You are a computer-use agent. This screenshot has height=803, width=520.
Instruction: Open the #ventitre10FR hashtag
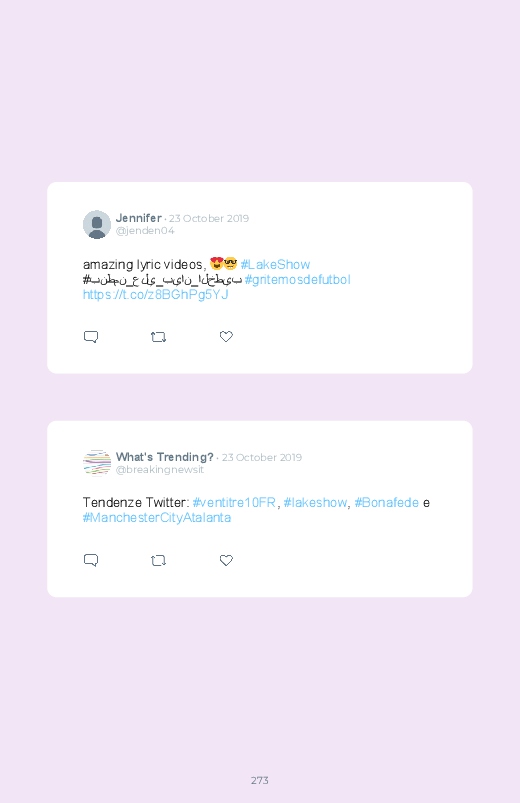pyautogui.click(x=234, y=503)
